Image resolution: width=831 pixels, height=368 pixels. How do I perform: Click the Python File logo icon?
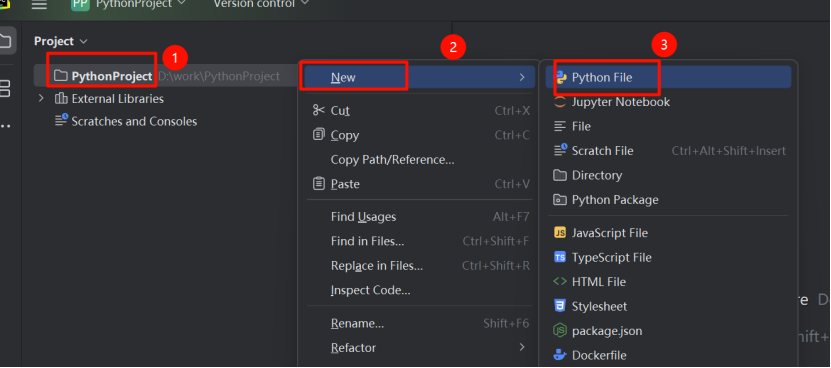coord(560,77)
